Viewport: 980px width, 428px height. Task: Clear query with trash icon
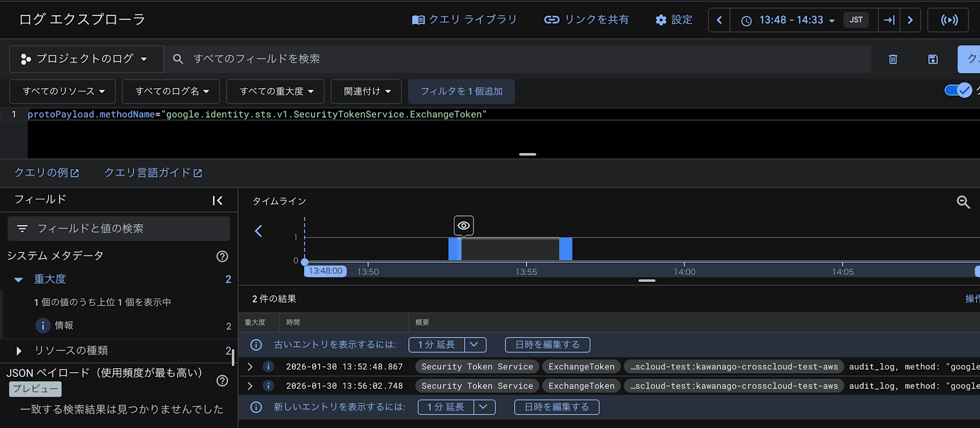click(893, 59)
